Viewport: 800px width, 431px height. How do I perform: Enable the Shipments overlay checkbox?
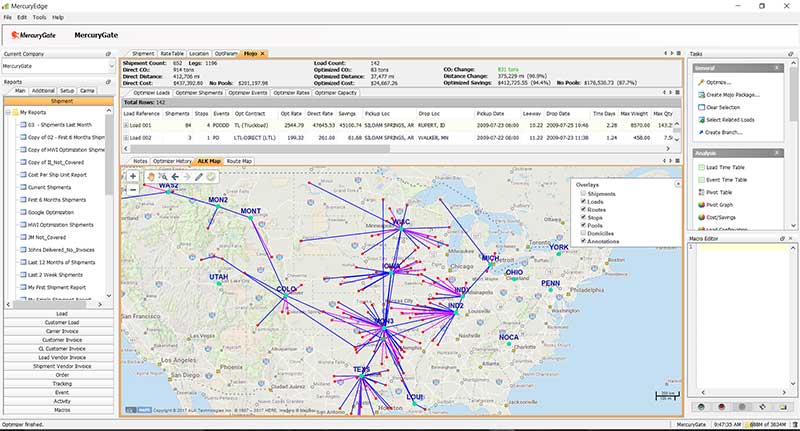point(583,193)
